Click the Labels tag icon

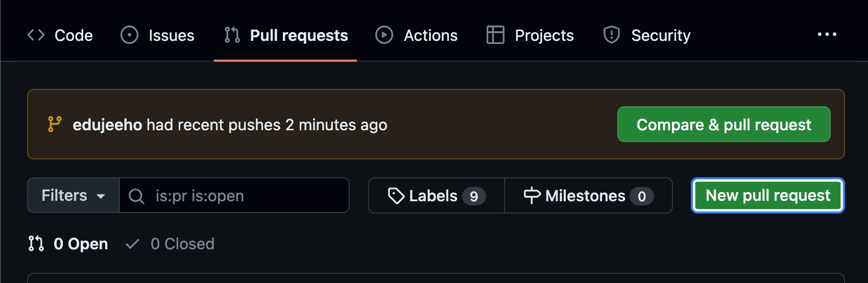click(x=396, y=196)
